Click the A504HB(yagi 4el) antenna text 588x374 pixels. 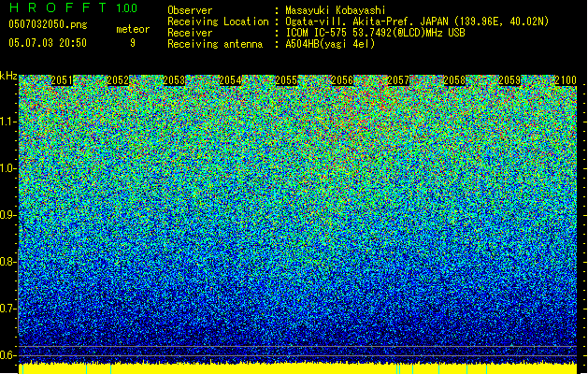(x=330, y=44)
